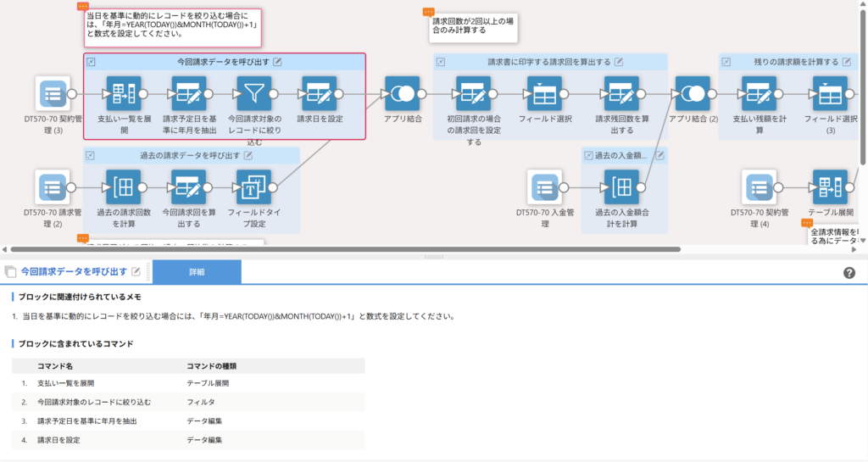Select the 請求日を設定 data edit node
Viewport: 868px width, 462px height.
320,93
